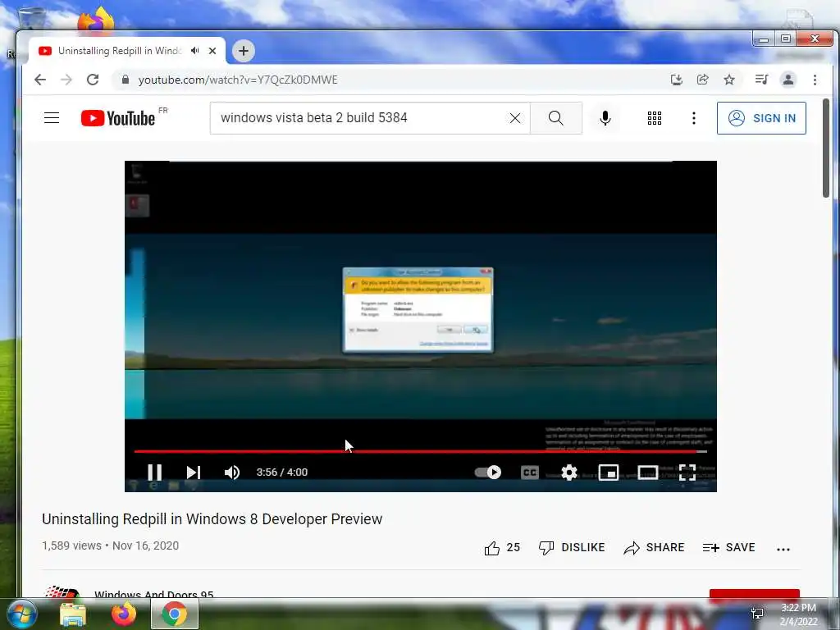Search with your voice microphone
Viewport: 840px width, 630px height.
coord(605,118)
